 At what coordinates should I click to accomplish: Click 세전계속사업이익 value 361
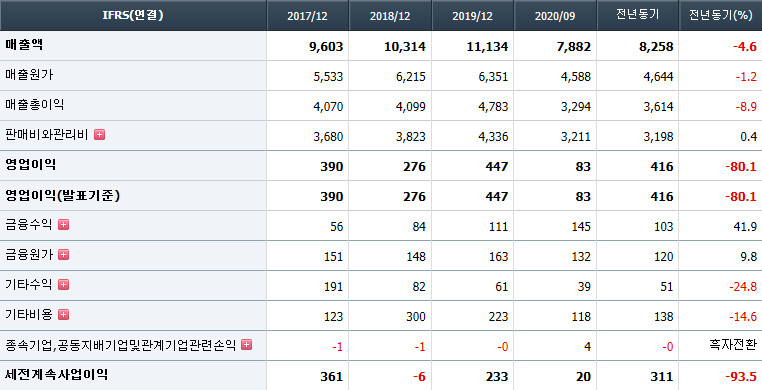[x=332, y=377]
